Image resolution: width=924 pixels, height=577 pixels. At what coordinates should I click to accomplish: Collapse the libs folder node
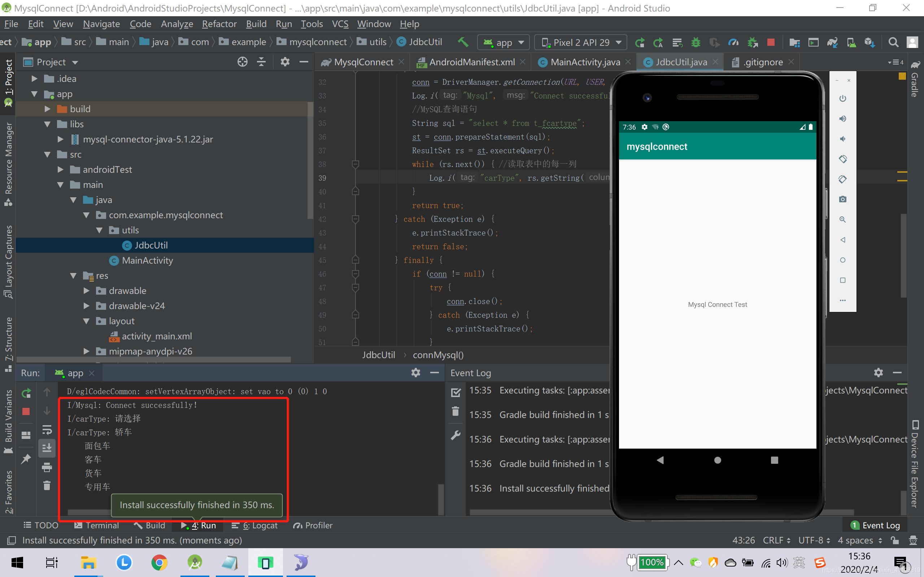click(x=47, y=124)
